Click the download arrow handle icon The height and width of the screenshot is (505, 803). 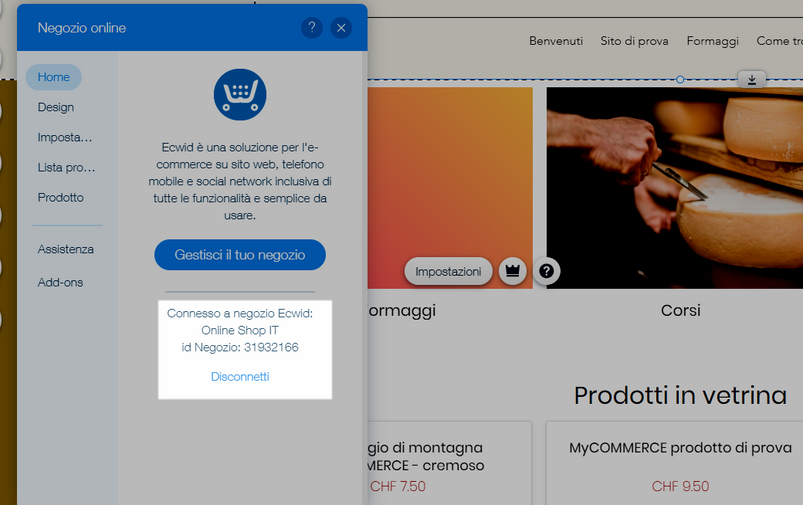pyautogui.click(x=751, y=79)
